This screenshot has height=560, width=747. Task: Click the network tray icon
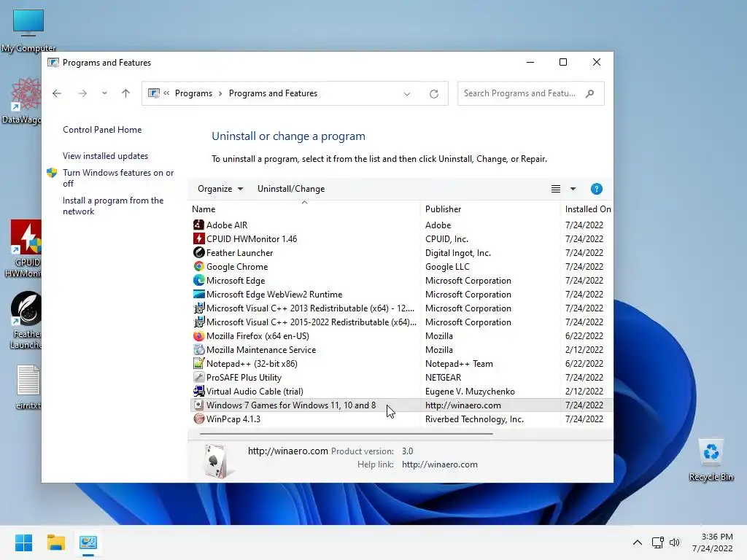pyautogui.click(x=658, y=542)
